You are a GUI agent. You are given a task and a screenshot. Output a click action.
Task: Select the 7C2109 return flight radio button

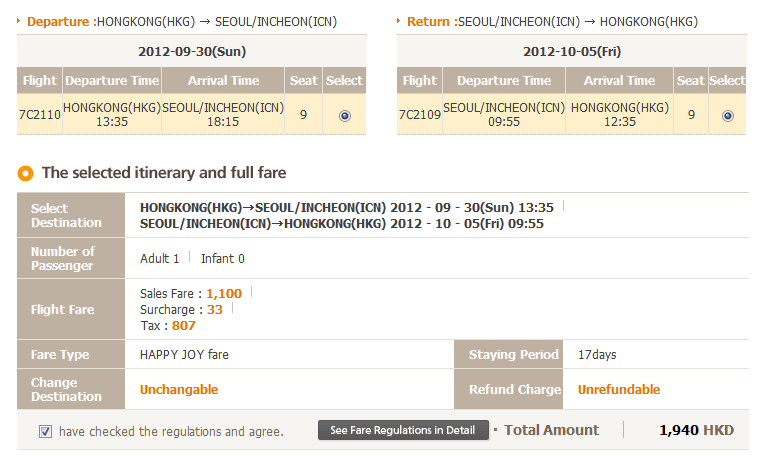[x=727, y=115]
